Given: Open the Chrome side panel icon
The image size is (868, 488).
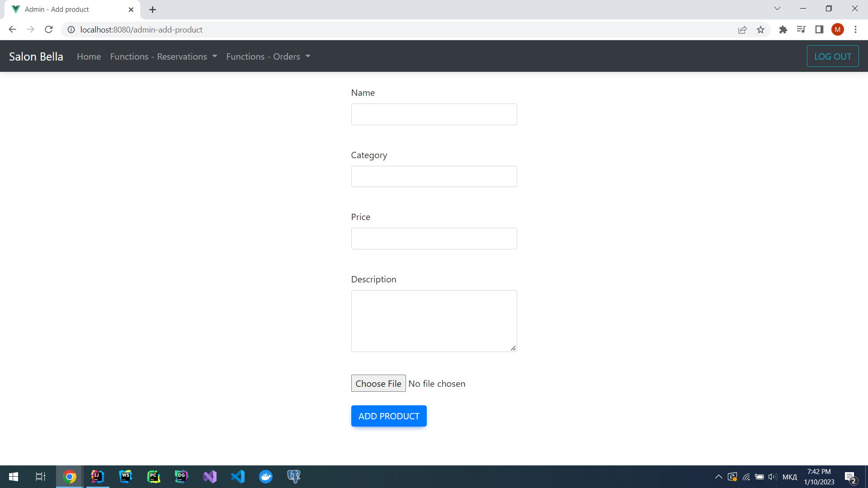Looking at the screenshot, I should (819, 30).
